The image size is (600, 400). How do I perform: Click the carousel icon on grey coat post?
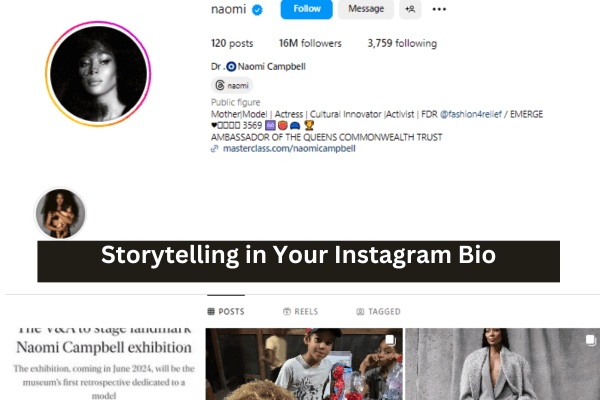pyautogui.click(x=590, y=340)
